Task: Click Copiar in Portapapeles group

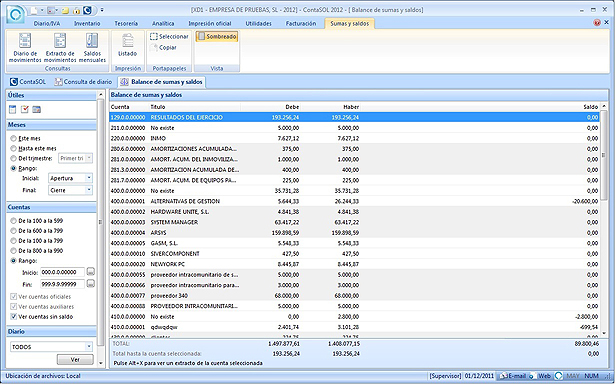Action: 164,47
